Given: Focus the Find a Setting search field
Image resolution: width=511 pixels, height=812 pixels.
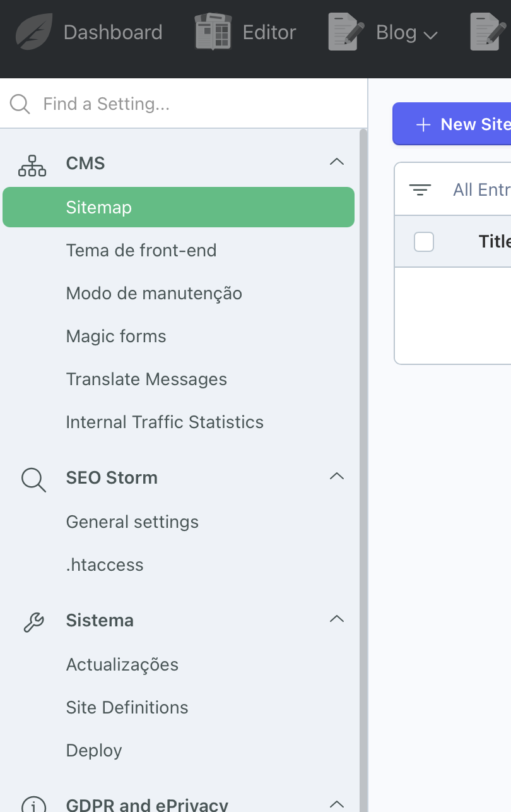Looking at the screenshot, I should pyautogui.click(x=189, y=104).
